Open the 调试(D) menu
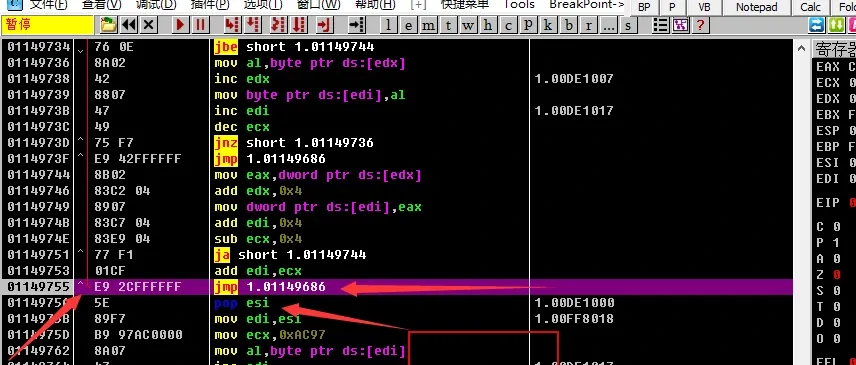This screenshot has height=365, width=856. click(156, 4)
